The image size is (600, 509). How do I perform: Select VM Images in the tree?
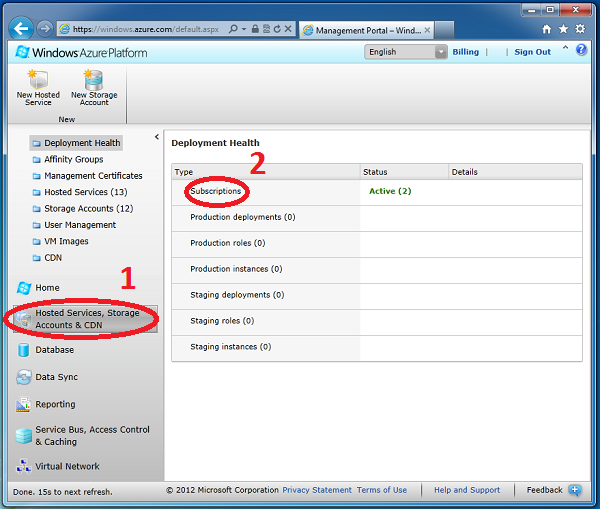66,241
